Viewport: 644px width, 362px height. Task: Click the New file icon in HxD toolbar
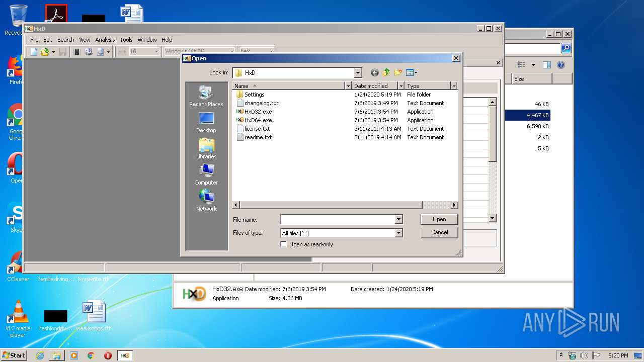(34, 52)
